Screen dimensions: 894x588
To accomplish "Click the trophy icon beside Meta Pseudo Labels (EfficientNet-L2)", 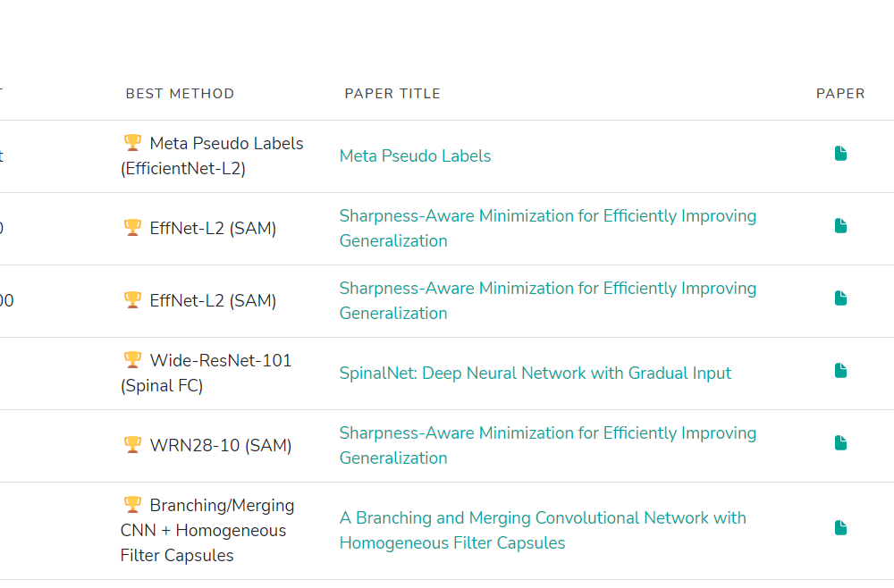I will click(132, 142).
